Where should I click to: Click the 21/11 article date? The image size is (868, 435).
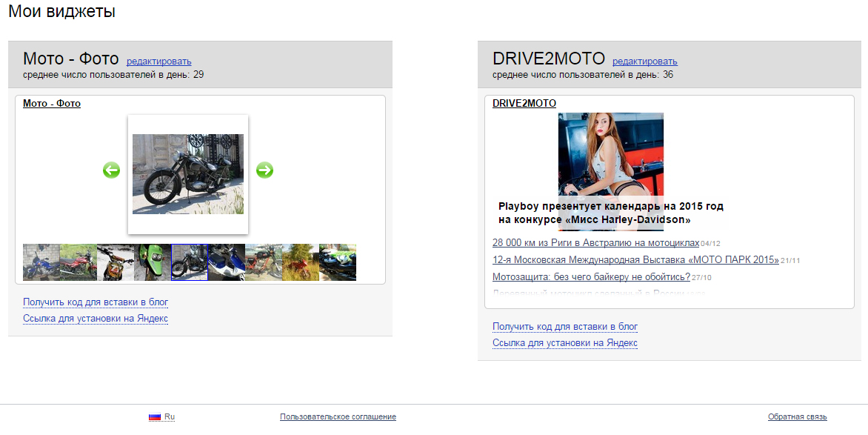pyautogui.click(x=790, y=260)
